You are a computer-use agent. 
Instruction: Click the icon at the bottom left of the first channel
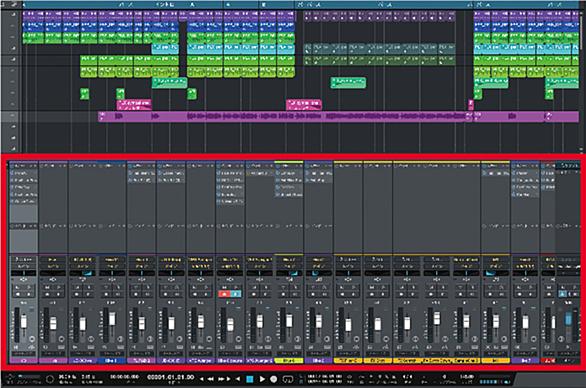pyautogui.click(x=16, y=347)
